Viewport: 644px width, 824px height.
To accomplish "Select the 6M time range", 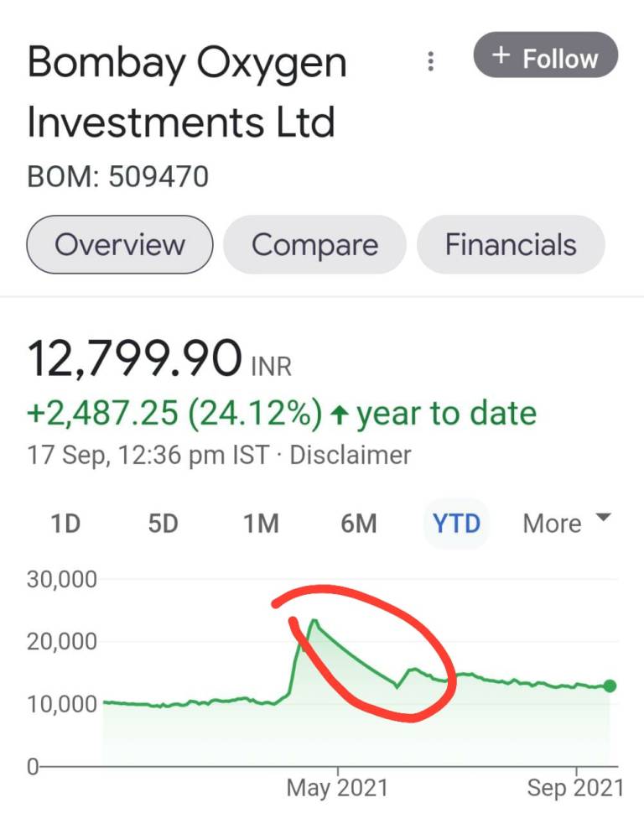I will pos(359,524).
